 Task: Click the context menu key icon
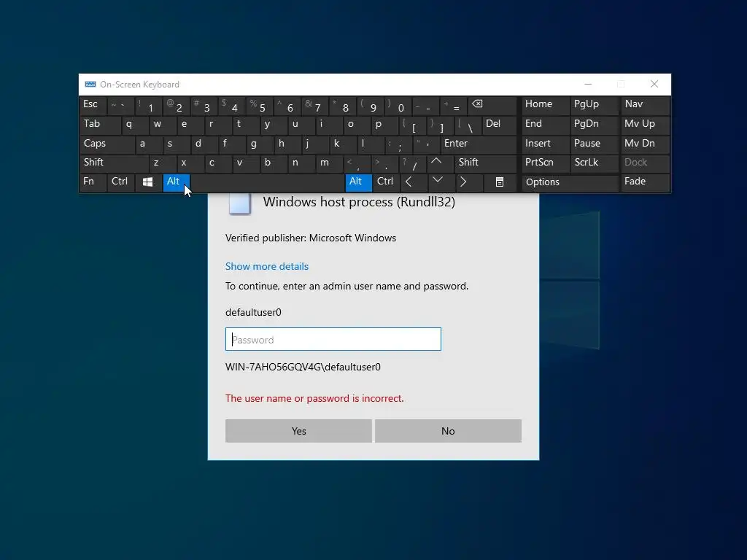coord(499,182)
